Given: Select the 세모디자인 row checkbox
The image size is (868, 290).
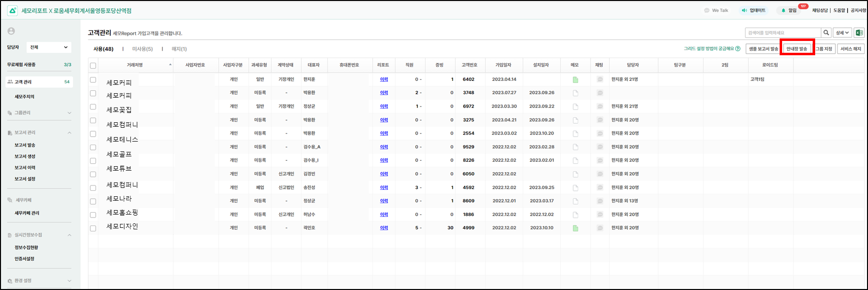Looking at the screenshot, I should 93,228.
